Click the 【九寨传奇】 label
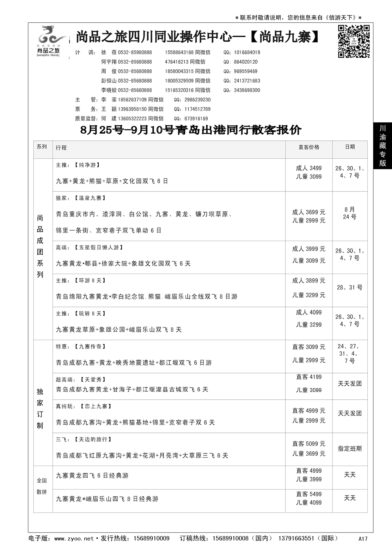The width and height of the screenshot is (392, 555). 90,347
